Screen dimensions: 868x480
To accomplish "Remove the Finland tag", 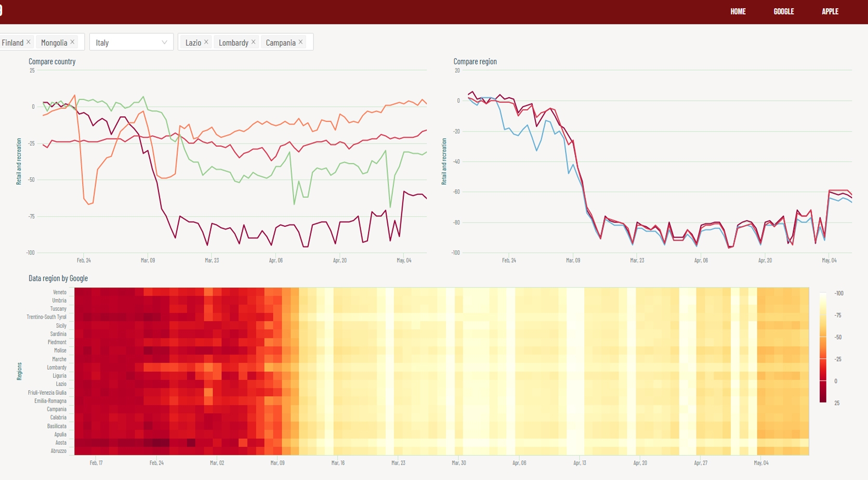I will pyautogui.click(x=29, y=42).
